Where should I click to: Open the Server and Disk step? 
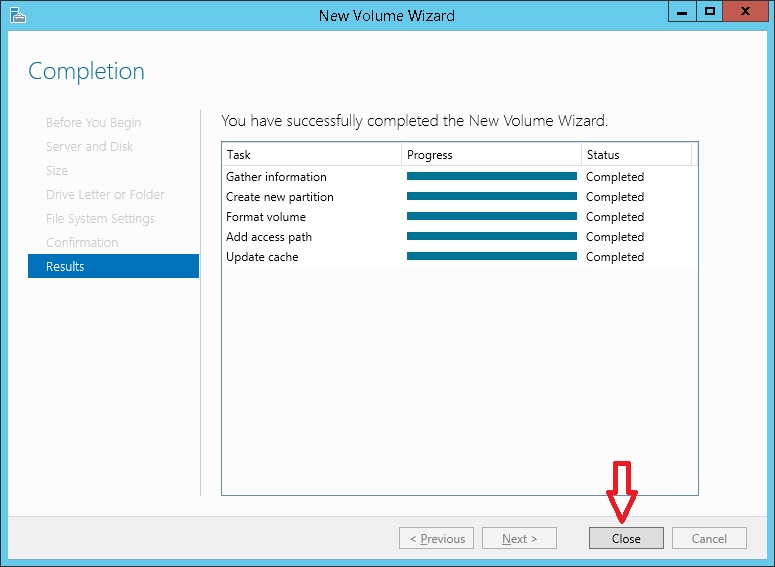tap(89, 147)
